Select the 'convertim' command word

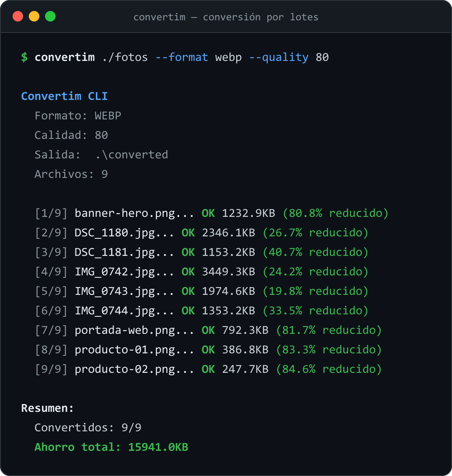[x=65, y=57]
